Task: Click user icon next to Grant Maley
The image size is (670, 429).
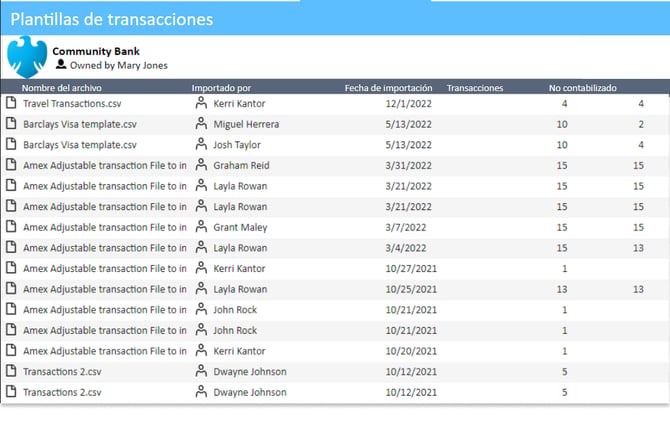Action: 201,226
